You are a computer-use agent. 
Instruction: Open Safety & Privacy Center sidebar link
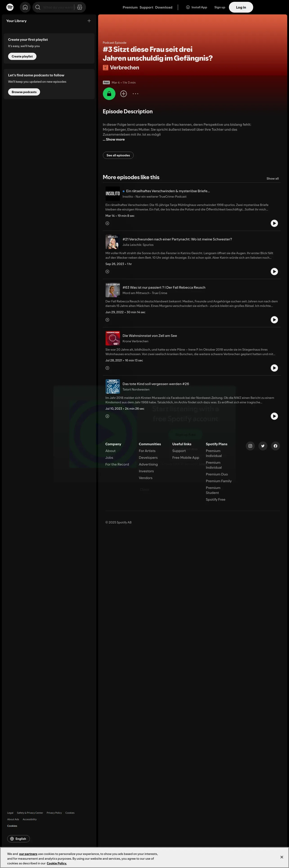30,813
